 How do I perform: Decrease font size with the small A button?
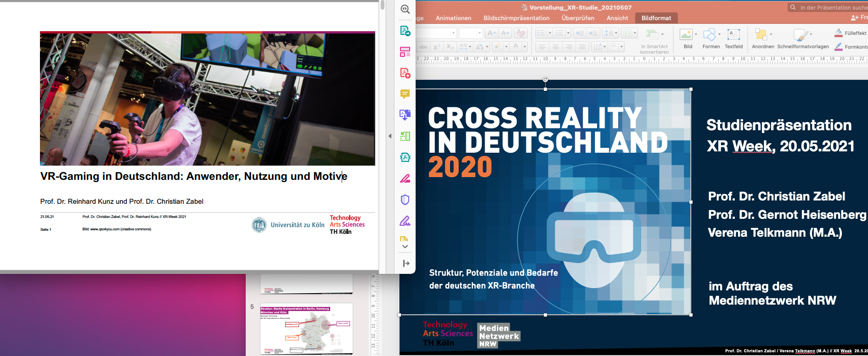click(505, 33)
